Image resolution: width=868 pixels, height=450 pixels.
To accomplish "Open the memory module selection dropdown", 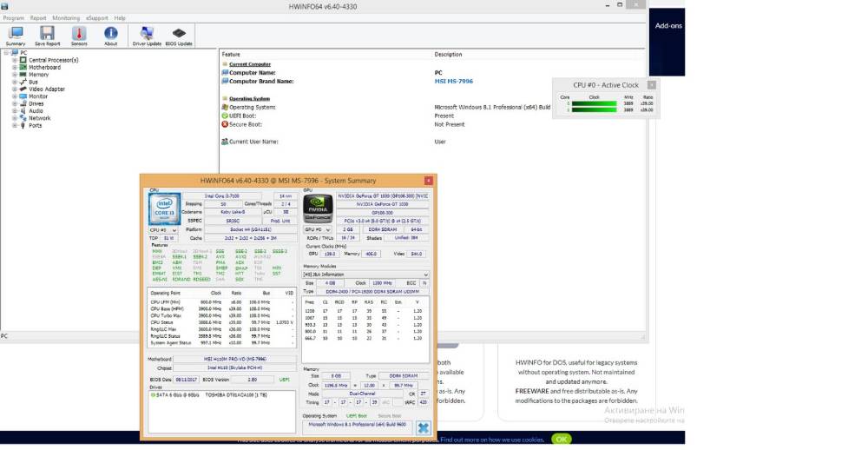I will pos(365,275).
